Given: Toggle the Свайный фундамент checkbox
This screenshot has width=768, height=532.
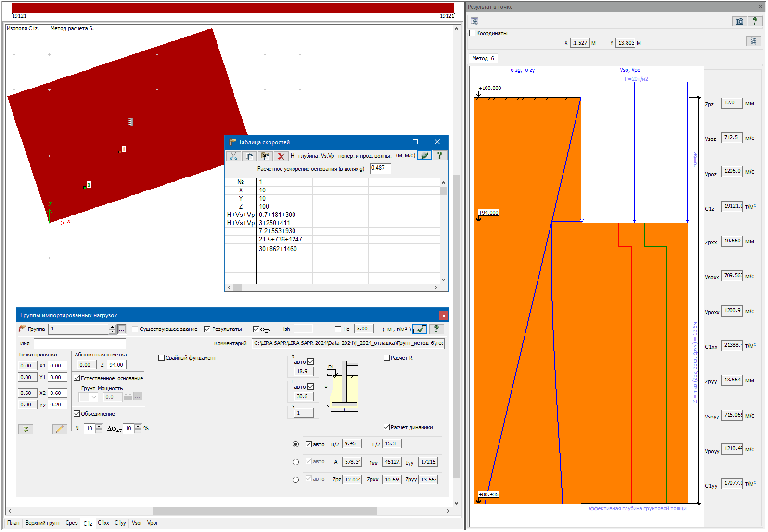Looking at the screenshot, I should [x=162, y=358].
